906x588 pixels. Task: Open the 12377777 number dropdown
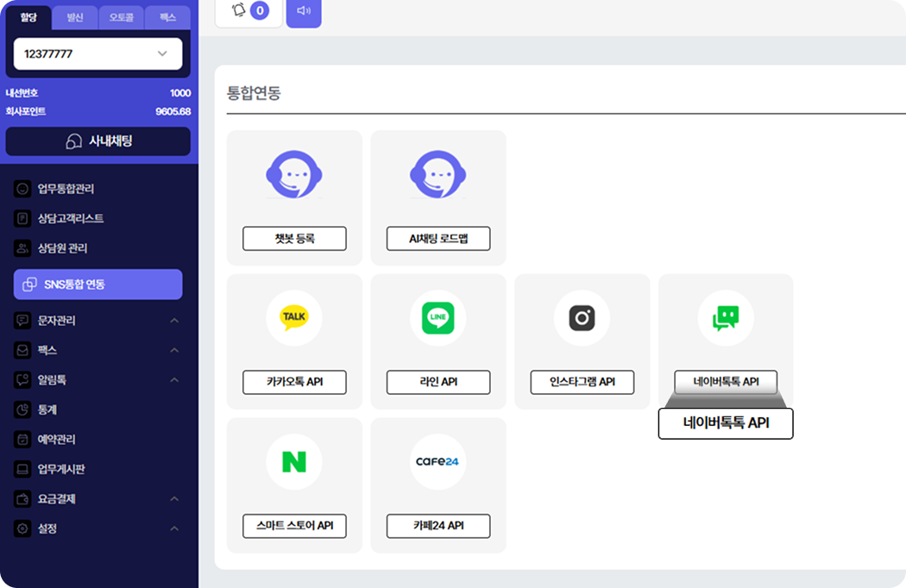[98, 53]
